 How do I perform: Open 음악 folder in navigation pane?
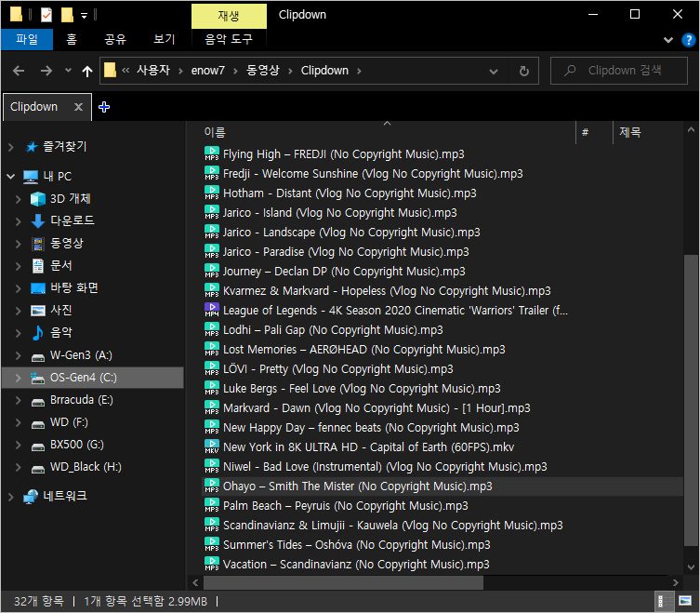[x=60, y=333]
